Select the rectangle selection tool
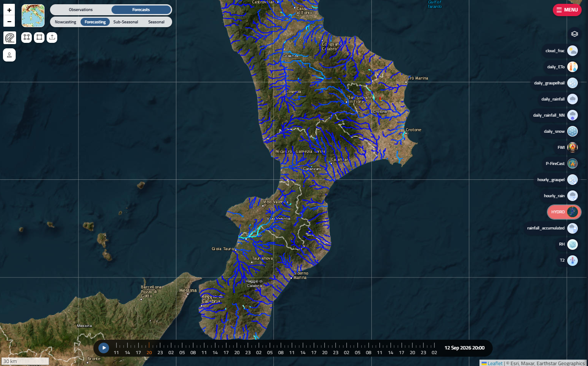Screen dimensions: 588x366 (x=39, y=37)
